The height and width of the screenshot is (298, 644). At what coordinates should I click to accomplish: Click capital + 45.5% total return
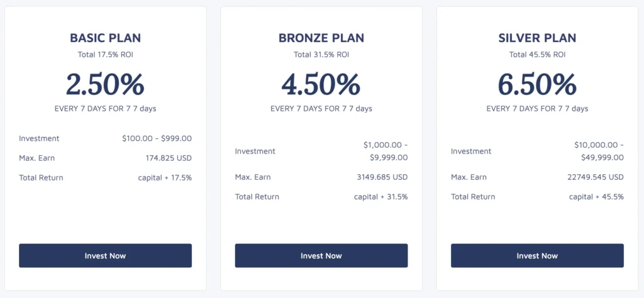point(596,197)
